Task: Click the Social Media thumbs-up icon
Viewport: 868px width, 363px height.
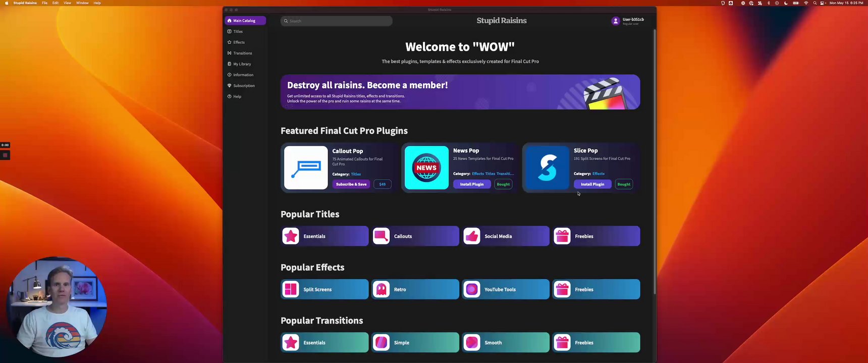Action: pos(471,236)
